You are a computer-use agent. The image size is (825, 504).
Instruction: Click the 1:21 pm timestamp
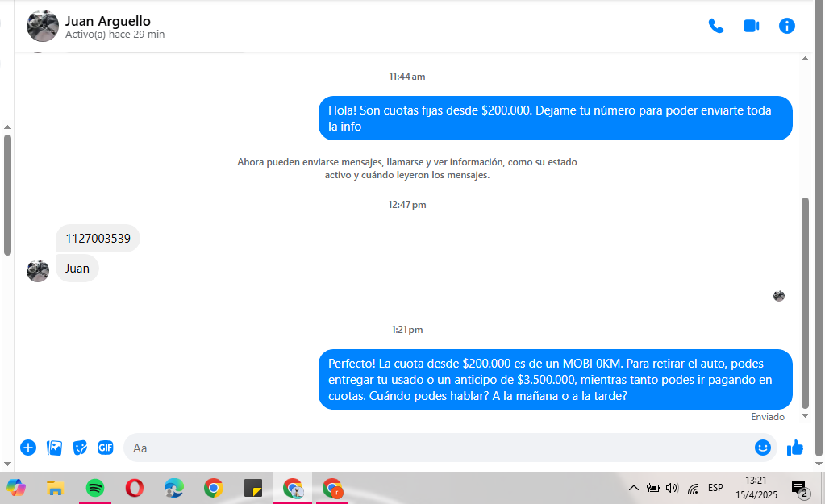point(407,330)
